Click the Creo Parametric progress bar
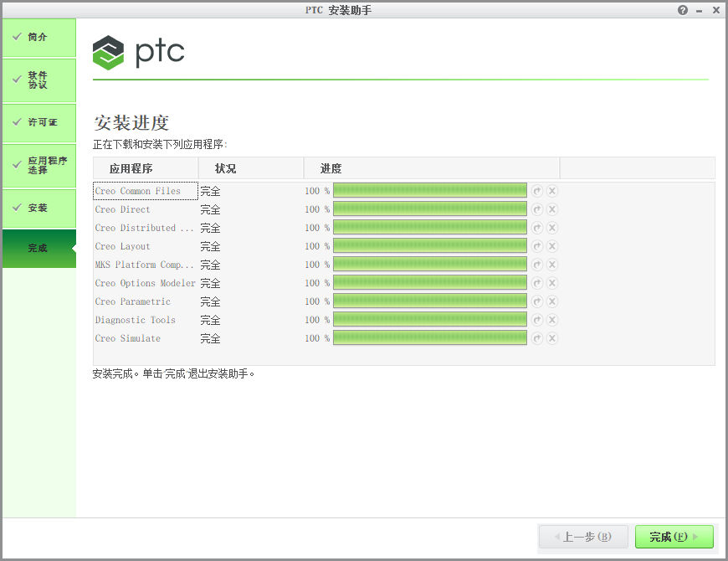The image size is (728, 561). click(430, 301)
